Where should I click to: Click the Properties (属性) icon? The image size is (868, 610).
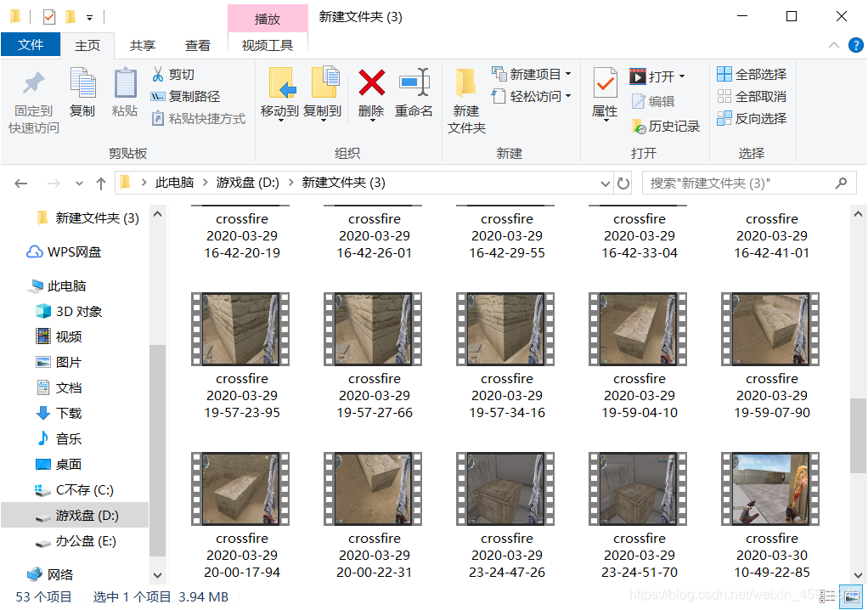(x=605, y=83)
